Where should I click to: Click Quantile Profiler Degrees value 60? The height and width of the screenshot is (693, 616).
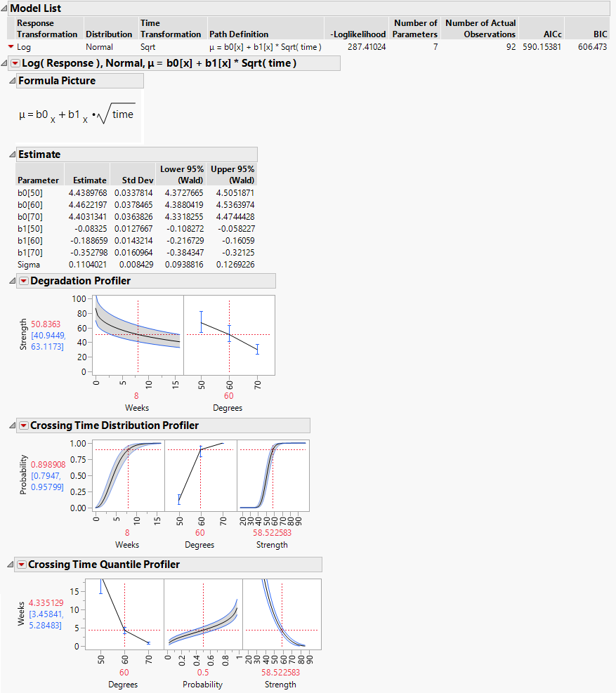[124, 673]
